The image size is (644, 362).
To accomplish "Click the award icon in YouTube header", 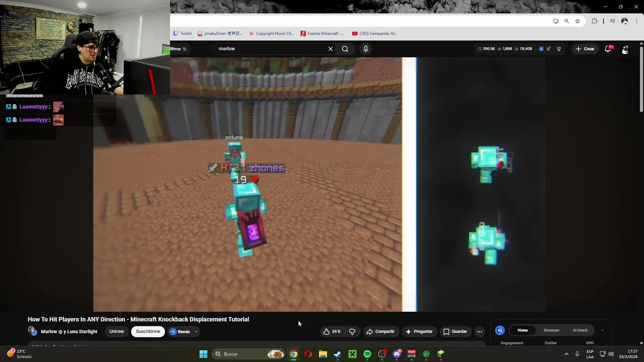I will coord(559,49).
